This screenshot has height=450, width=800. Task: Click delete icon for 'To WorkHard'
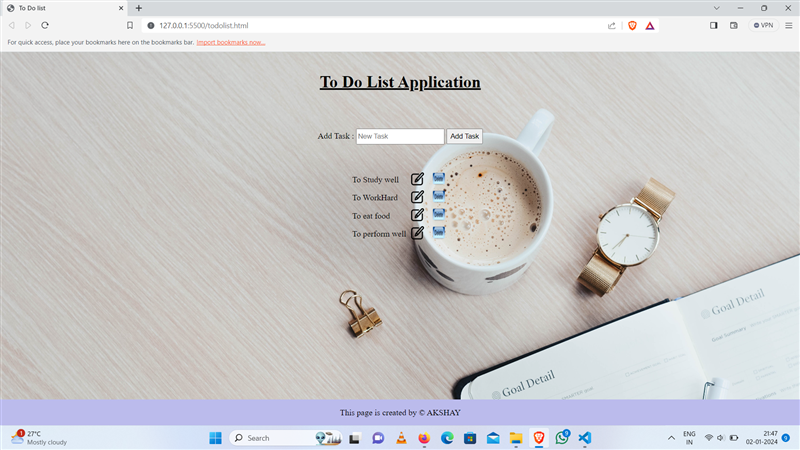438,195
